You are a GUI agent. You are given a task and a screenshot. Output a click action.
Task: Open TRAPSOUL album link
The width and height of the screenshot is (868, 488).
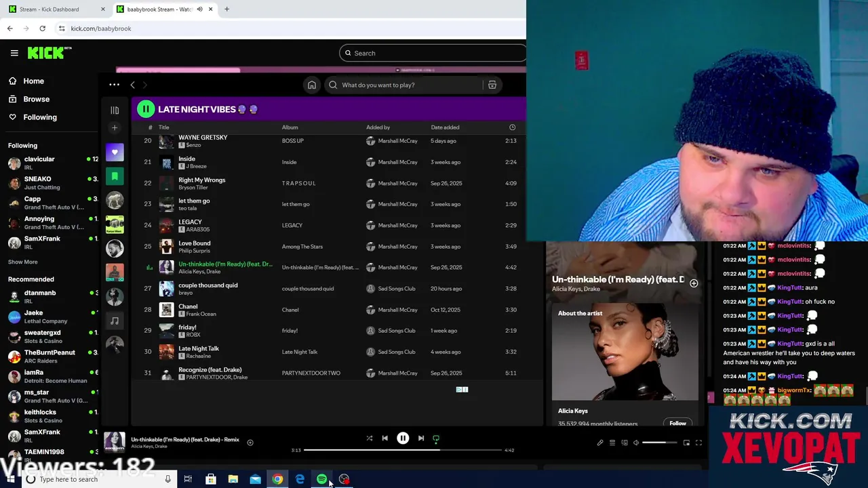tap(299, 183)
